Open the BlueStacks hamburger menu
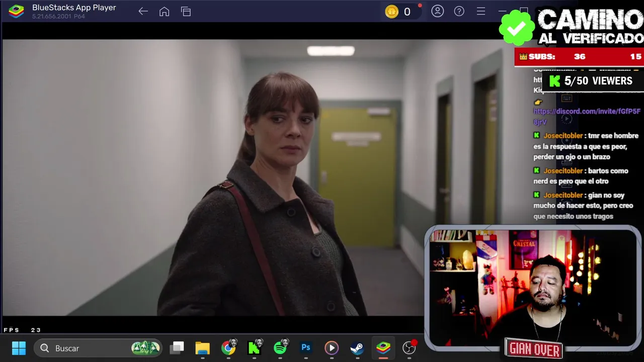The height and width of the screenshot is (362, 644). tap(481, 11)
